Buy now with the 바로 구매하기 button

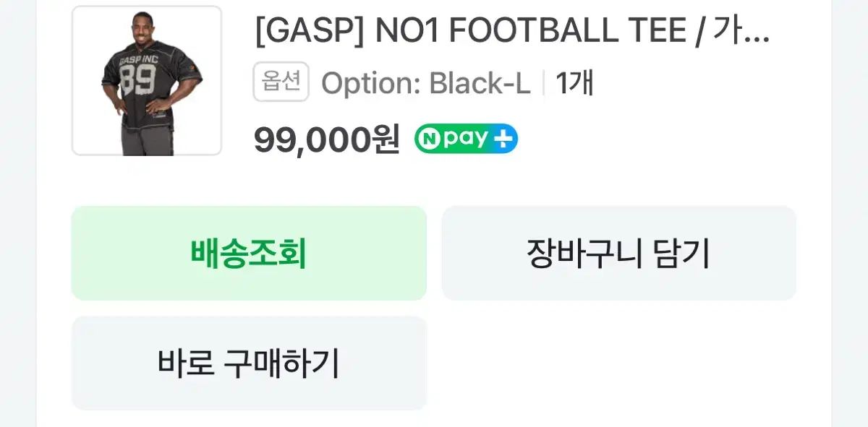[x=249, y=363]
